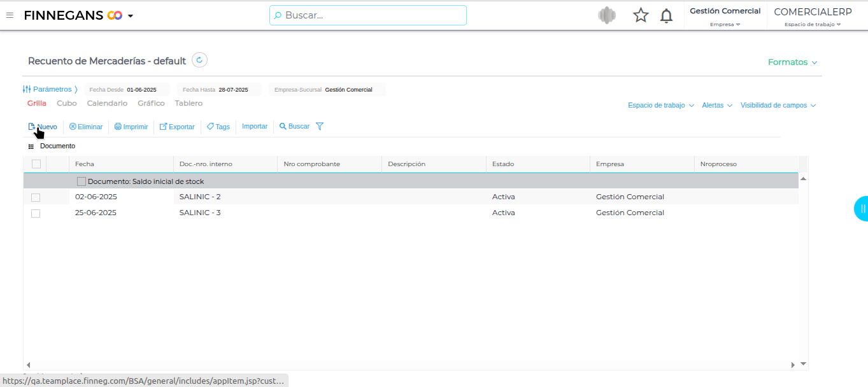Expand the Formatos dropdown
This screenshot has width=868, height=387.
point(792,62)
